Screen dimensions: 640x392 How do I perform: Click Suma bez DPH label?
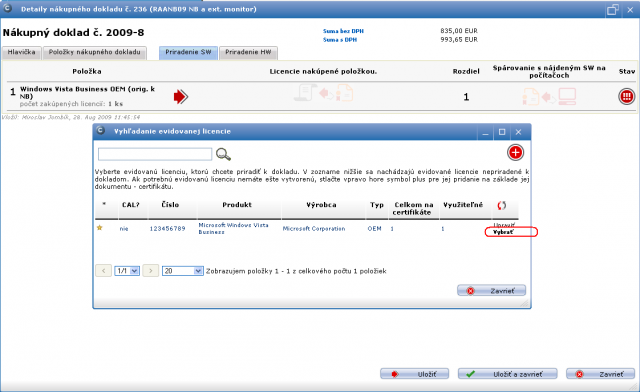click(x=343, y=31)
